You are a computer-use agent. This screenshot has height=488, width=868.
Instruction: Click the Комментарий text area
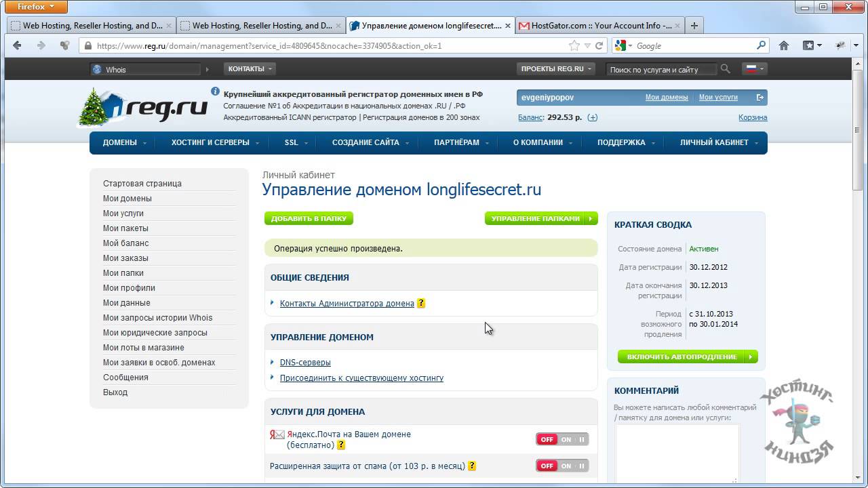tap(677, 454)
